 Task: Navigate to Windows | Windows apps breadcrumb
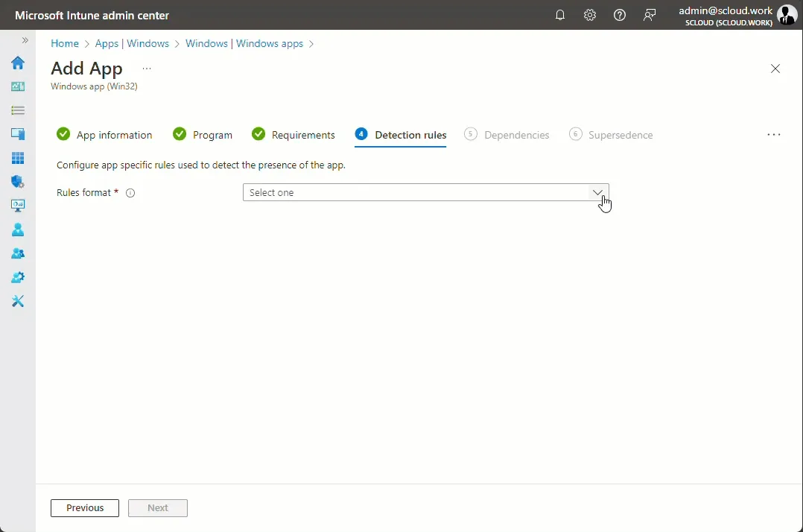point(244,43)
